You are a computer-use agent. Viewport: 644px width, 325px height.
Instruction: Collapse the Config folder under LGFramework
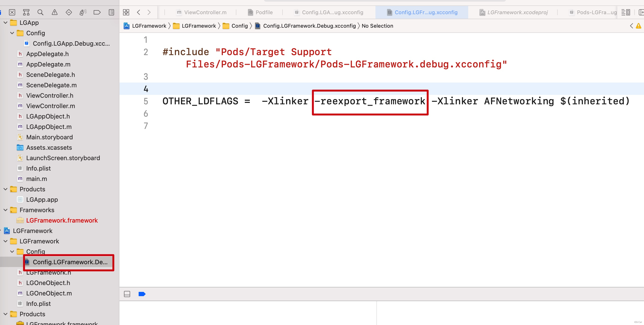tap(12, 251)
